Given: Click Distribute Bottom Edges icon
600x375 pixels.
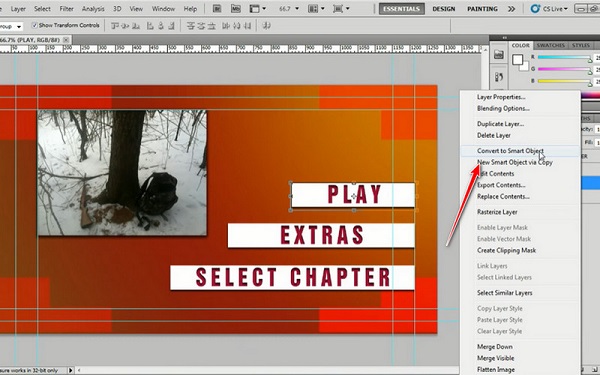Looking at the screenshot, I should click(x=211, y=26).
